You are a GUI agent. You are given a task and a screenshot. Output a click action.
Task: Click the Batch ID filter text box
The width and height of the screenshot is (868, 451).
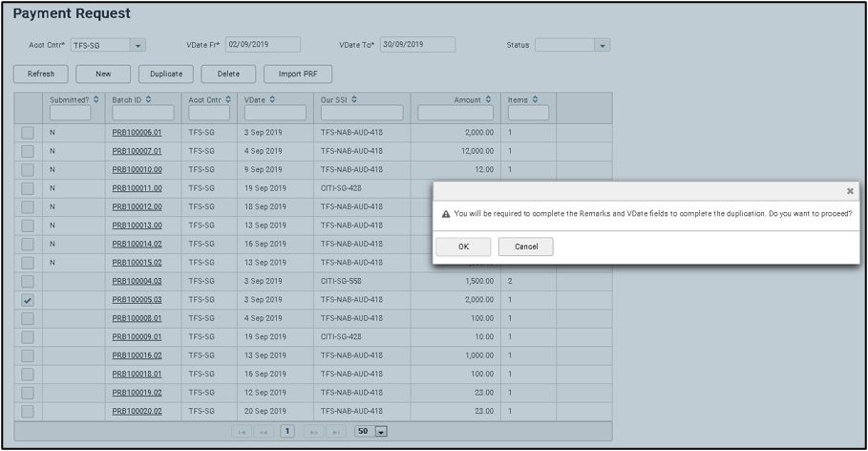[143, 113]
